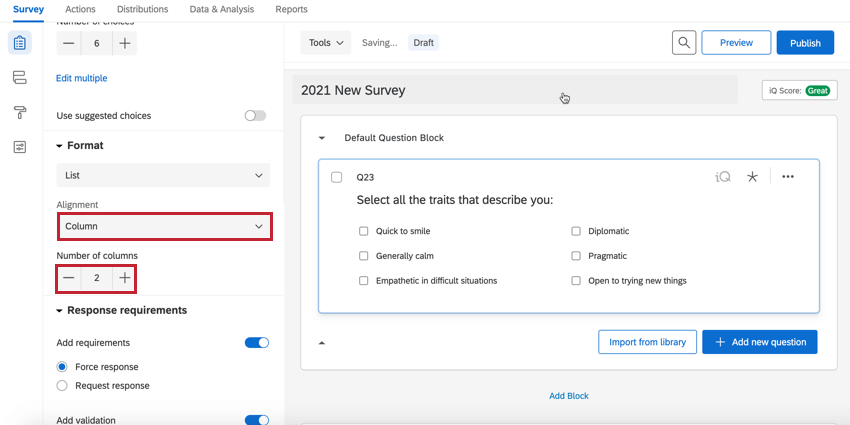Expand the Tools dropdown menu
850x425 pixels.
326,43
